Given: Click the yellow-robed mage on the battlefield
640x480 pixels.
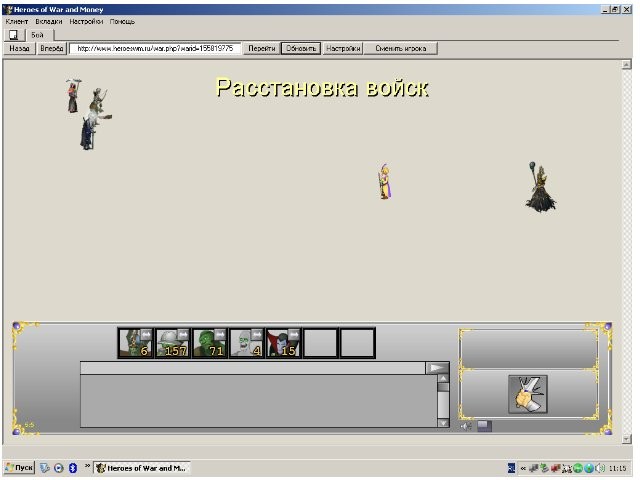Looking at the screenshot, I should point(384,182).
